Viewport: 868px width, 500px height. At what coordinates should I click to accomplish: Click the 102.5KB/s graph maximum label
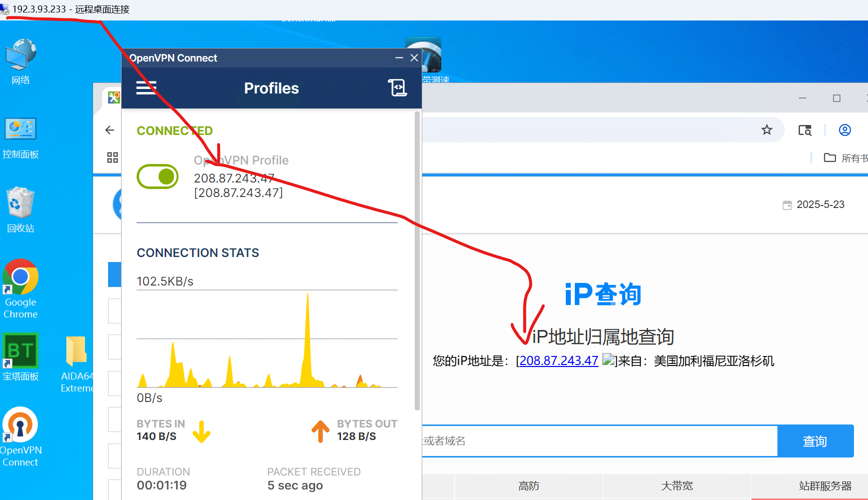[x=165, y=281]
